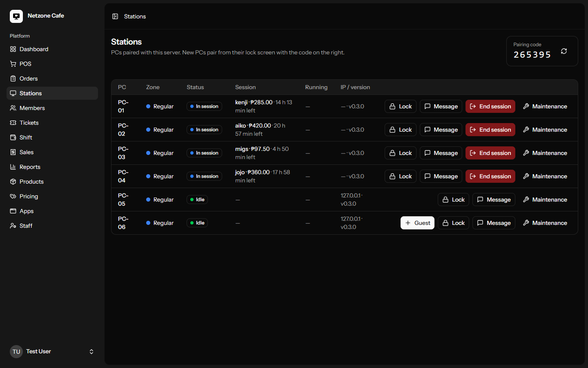
Task: Go to Staff page
Action: click(x=52, y=226)
